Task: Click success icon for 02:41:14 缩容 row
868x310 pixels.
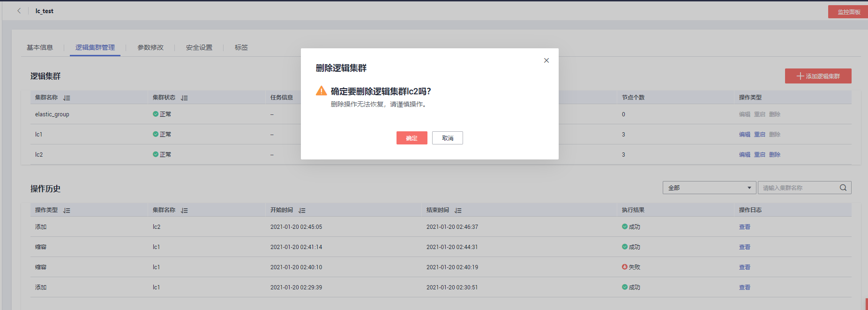Action: 625,247
